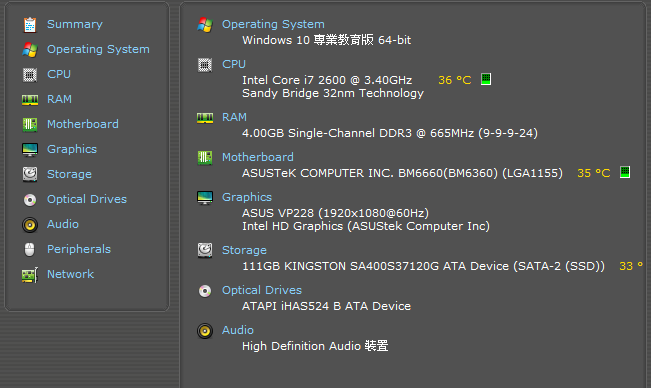Click the green temperature indicator next to 36 °C
Screen dimensions: 651x388
486,79
